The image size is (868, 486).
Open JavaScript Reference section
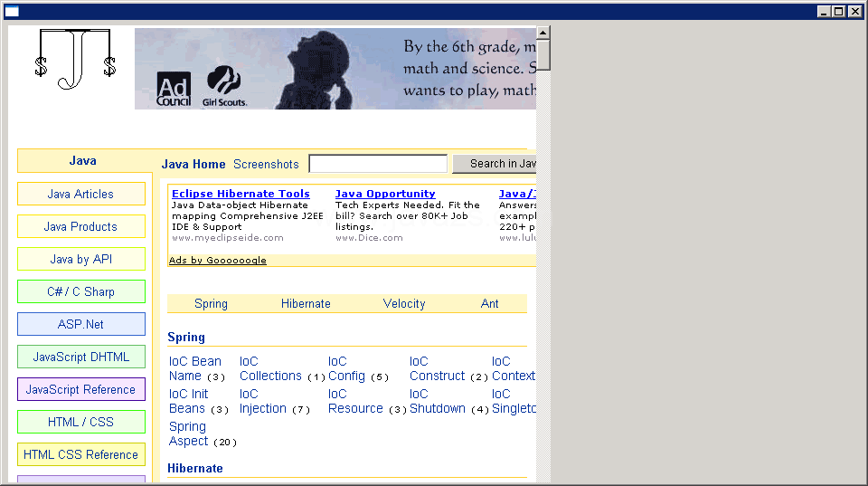pyautogui.click(x=80, y=389)
